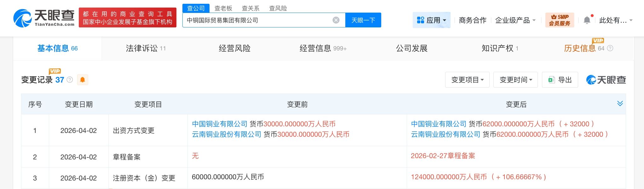
Task: Select 查风险 search tab
Action: click(x=278, y=8)
